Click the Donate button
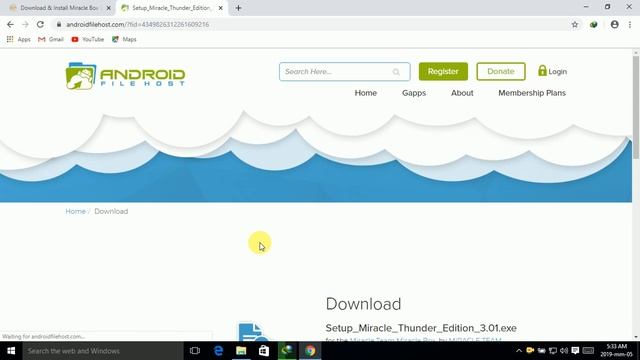 (x=500, y=71)
